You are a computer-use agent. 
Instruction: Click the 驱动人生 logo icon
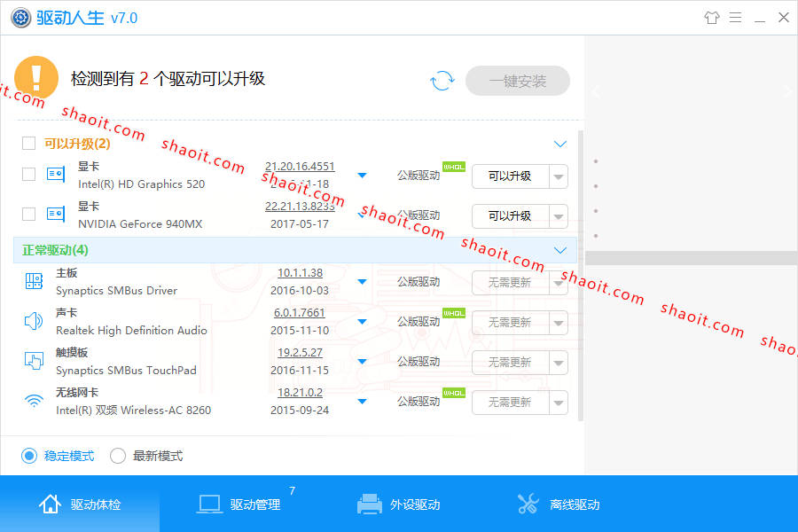pos(21,18)
